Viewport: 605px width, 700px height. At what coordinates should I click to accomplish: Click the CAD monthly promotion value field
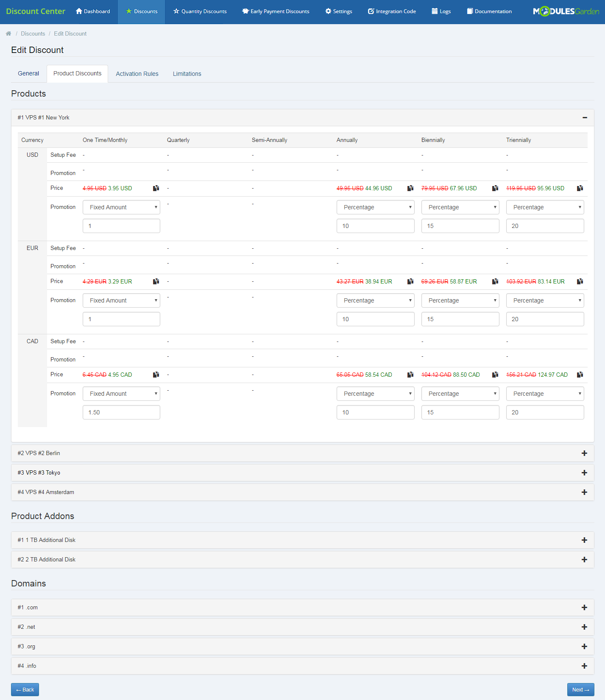coord(121,412)
